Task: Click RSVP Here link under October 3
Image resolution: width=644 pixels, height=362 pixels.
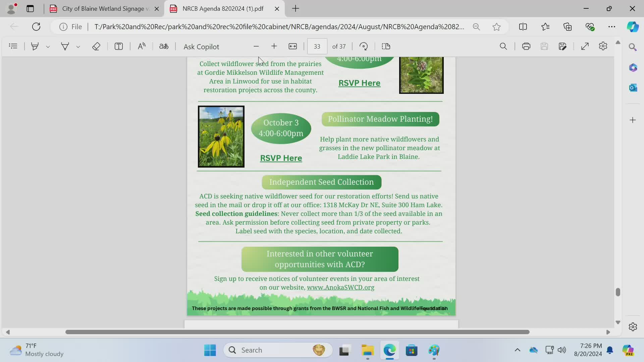Action: click(x=281, y=158)
